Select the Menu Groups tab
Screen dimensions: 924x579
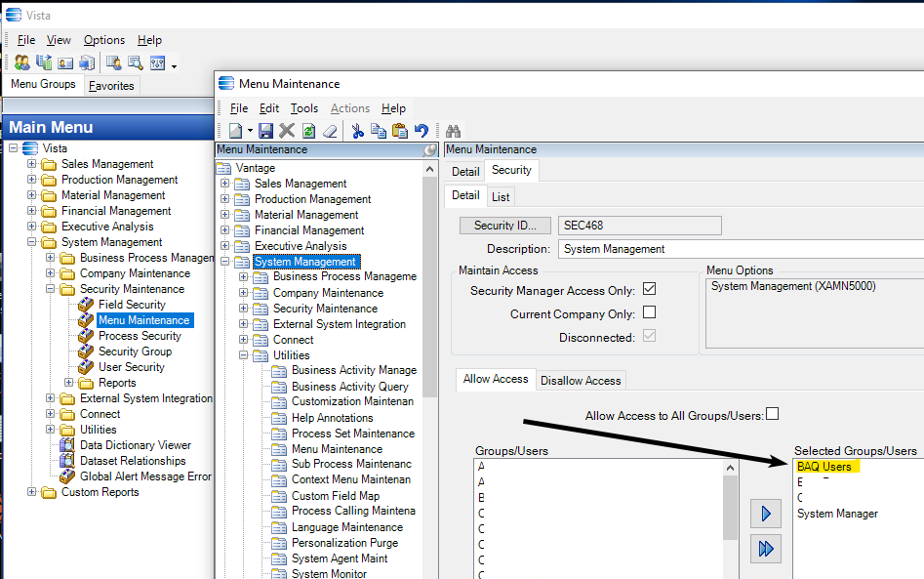[43, 84]
